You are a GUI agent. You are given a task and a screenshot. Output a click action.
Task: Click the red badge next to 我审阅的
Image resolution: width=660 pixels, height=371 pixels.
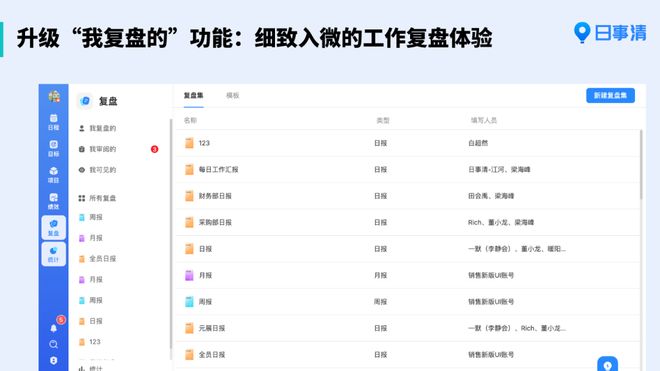coord(154,149)
